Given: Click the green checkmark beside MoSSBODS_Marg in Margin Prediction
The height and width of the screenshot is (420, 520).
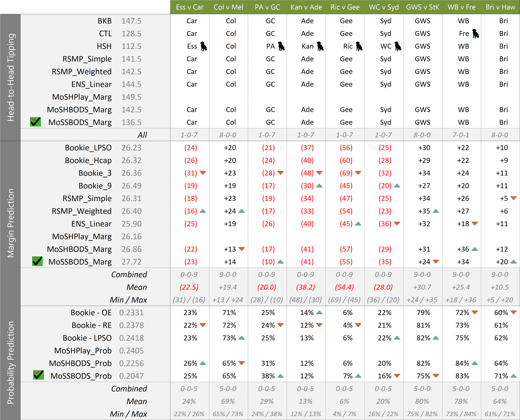Looking at the screenshot, I should [37, 262].
